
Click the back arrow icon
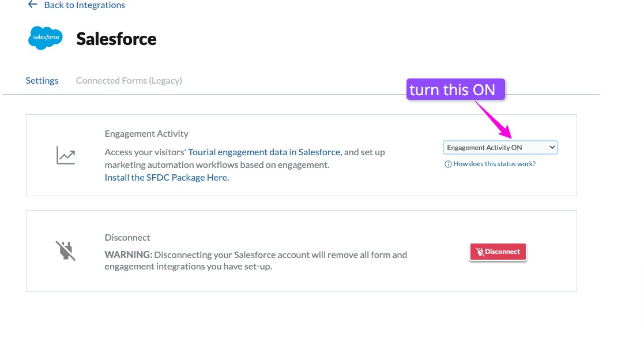(x=32, y=5)
